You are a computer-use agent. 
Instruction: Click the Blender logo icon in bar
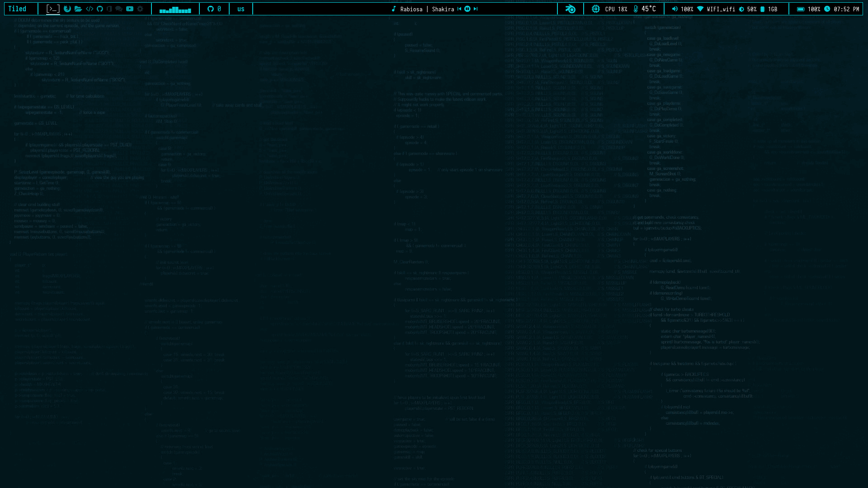point(571,9)
